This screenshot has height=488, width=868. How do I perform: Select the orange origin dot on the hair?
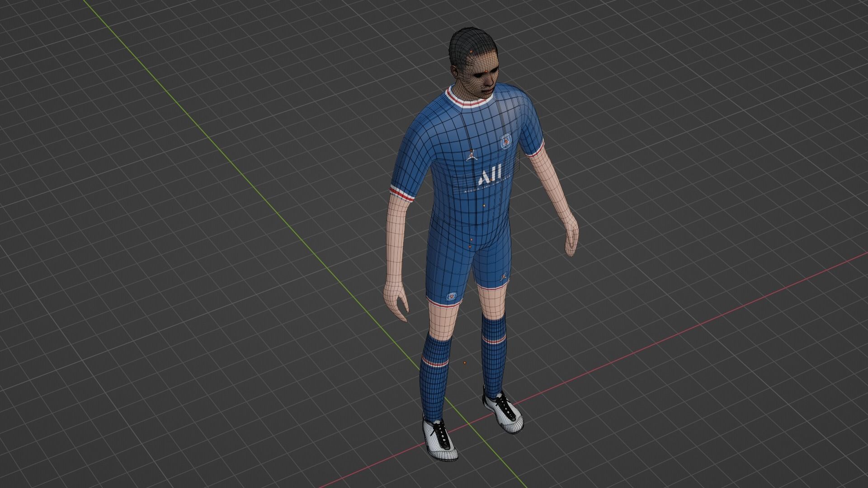472,52
